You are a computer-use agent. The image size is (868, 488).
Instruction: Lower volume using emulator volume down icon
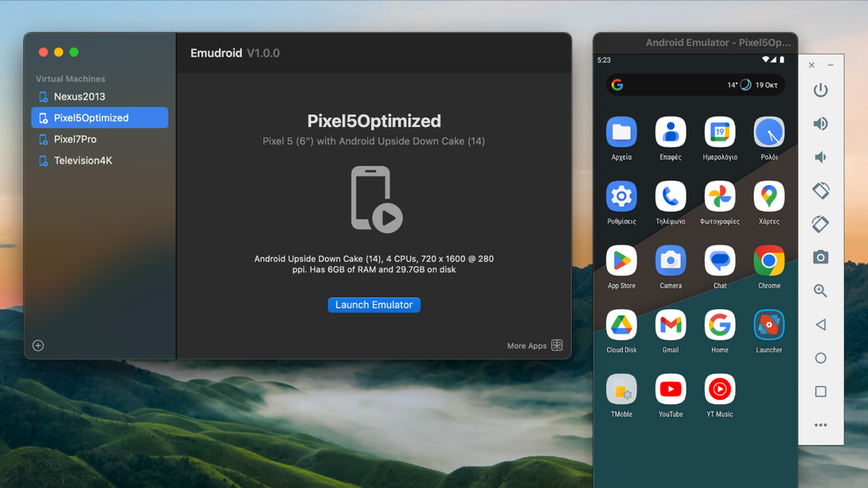(x=820, y=157)
